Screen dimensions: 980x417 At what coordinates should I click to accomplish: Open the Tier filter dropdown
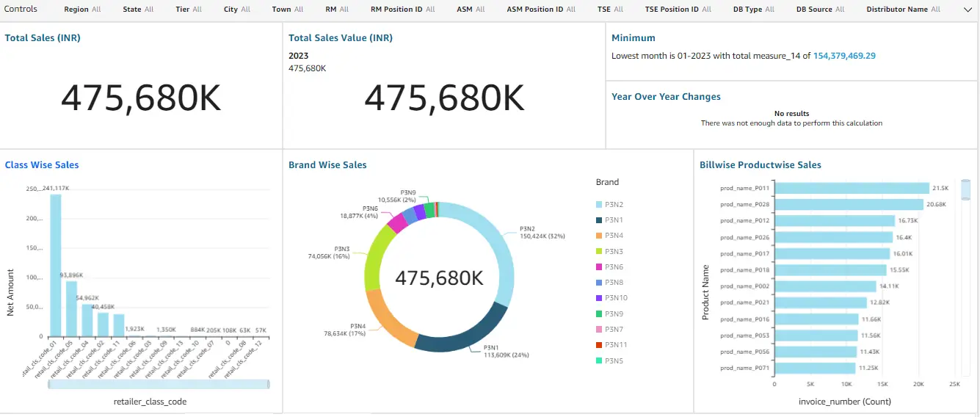coord(189,10)
